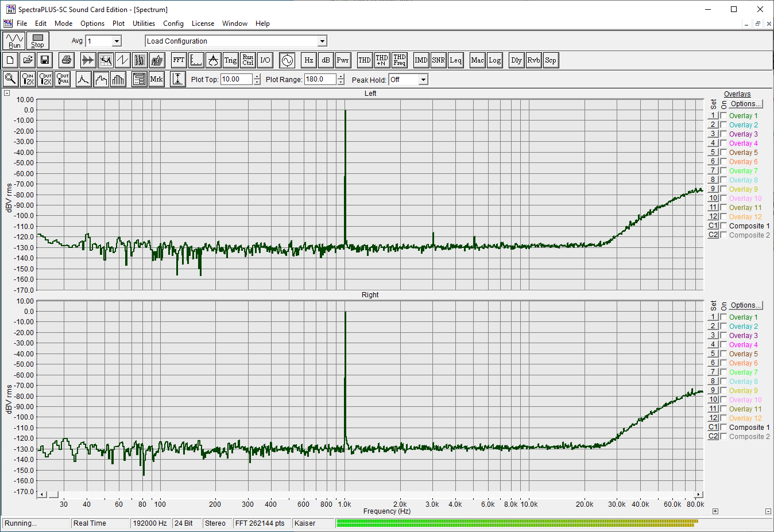Enable Overlay 11 in the Left plot
This screenshot has height=532, width=774.
click(723, 207)
